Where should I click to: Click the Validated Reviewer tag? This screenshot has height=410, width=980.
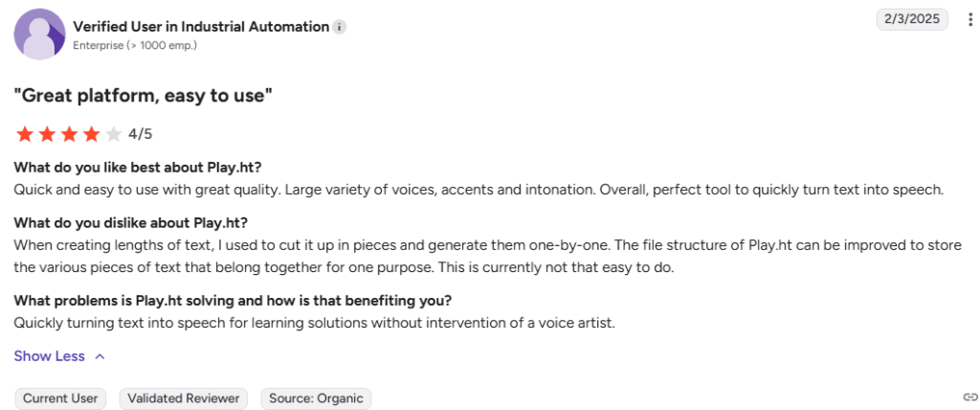tap(184, 399)
